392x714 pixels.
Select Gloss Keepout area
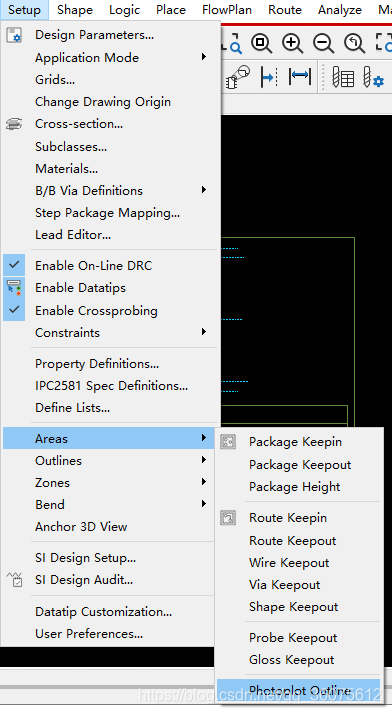pyautogui.click(x=299, y=660)
